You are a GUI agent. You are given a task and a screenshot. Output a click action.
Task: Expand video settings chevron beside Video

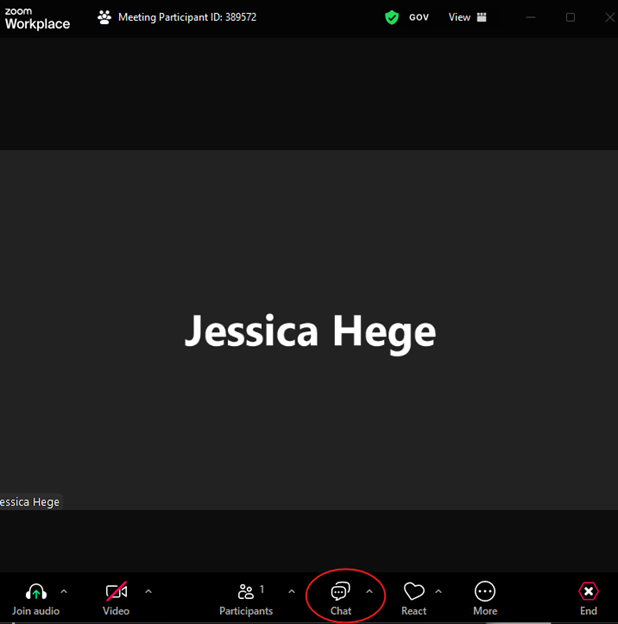148,591
